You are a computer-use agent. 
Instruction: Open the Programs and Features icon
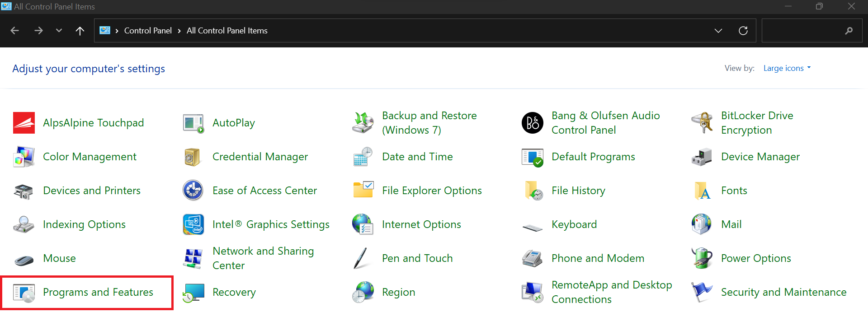point(24,293)
